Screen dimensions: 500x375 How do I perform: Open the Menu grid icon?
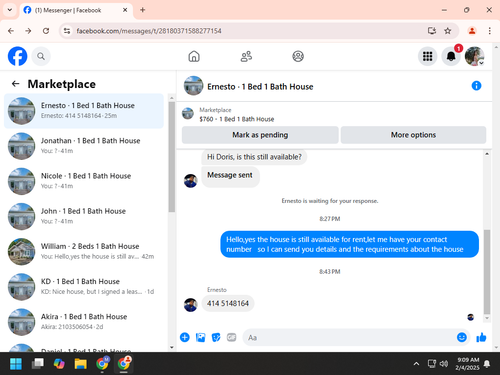click(x=427, y=56)
